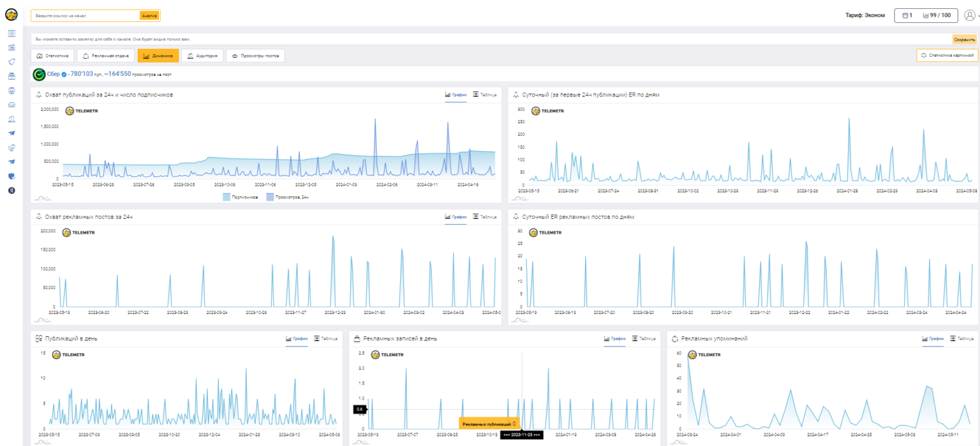Open the Аудитория tab
Image resolution: width=980 pixels, height=446 pixels.
click(x=202, y=56)
